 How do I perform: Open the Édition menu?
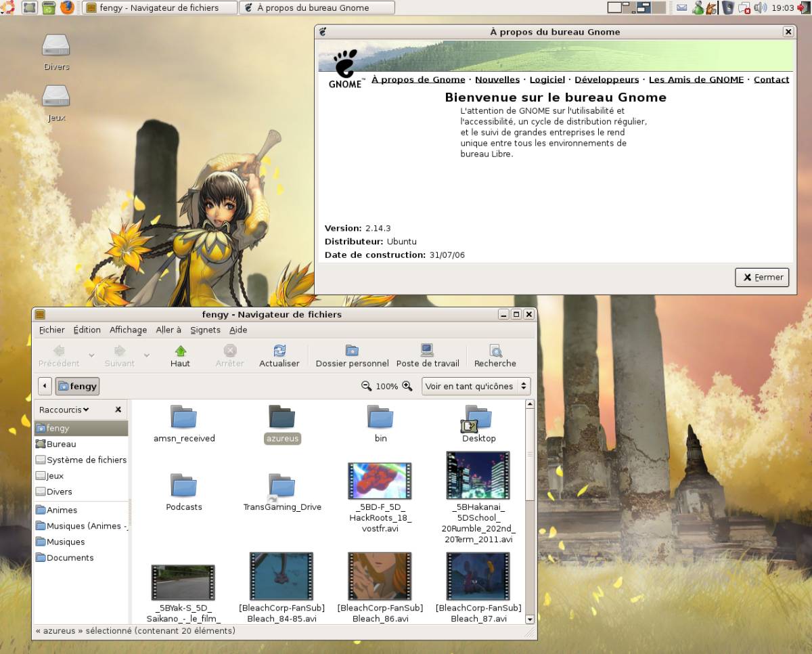click(x=87, y=330)
